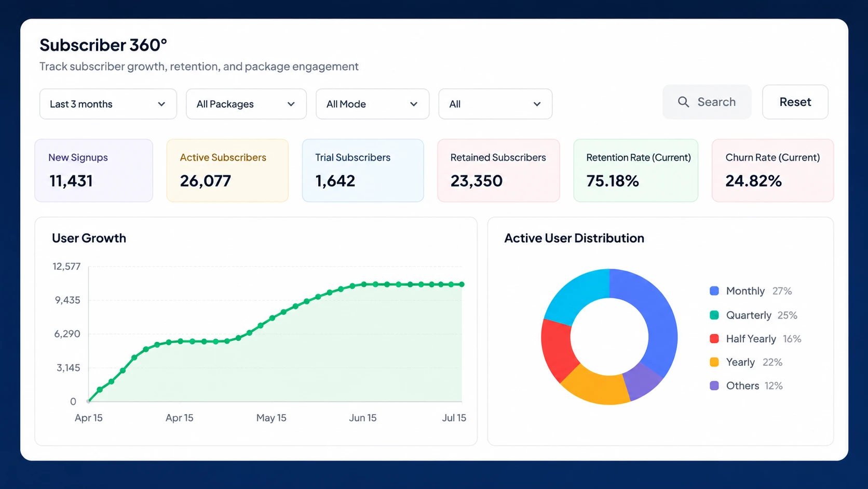Click the red Half Yearly legend swatch
This screenshot has width=868, height=489.
(x=714, y=339)
